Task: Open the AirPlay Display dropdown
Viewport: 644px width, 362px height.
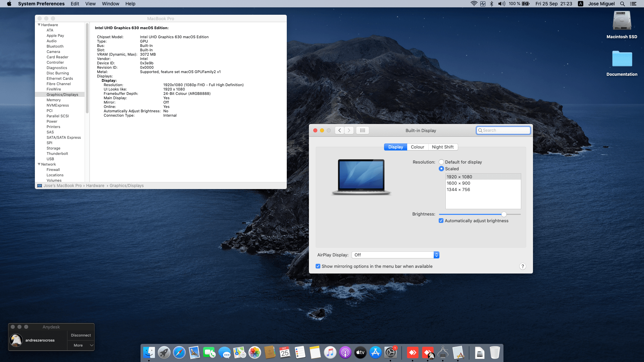Action: [395, 255]
